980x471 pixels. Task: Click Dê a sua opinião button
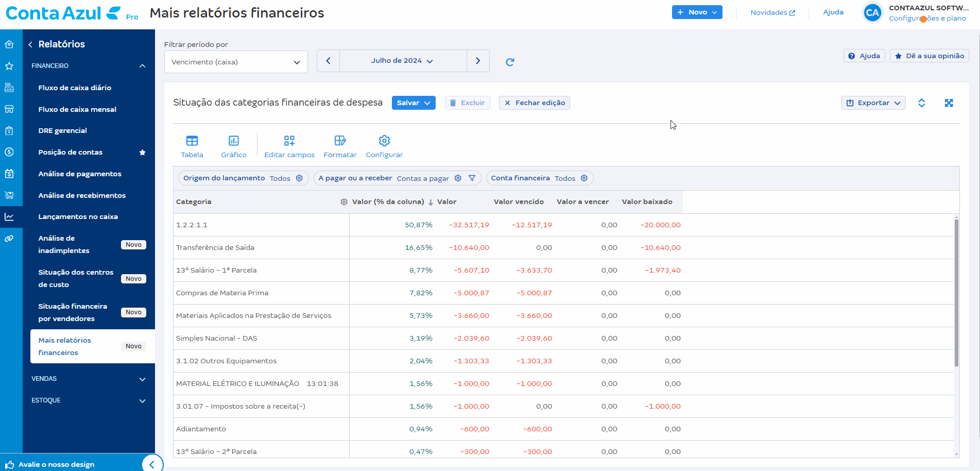coord(930,56)
